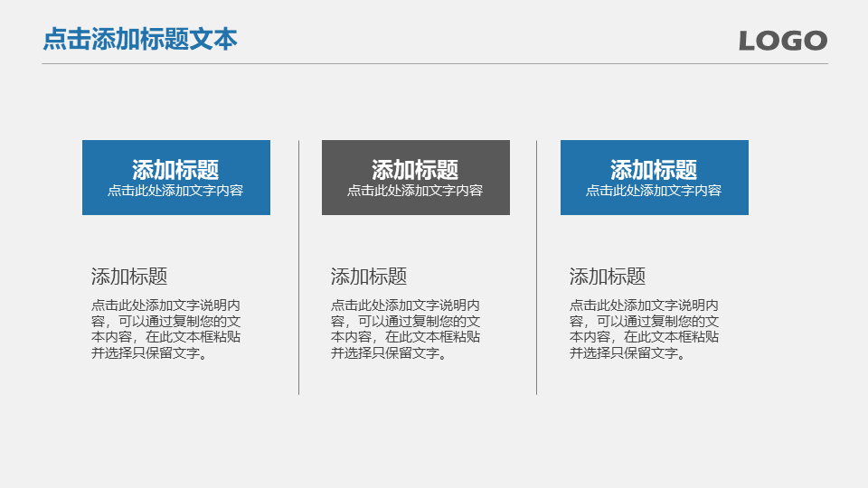
Task: Click the slide title text at top left
Action: [140, 39]
